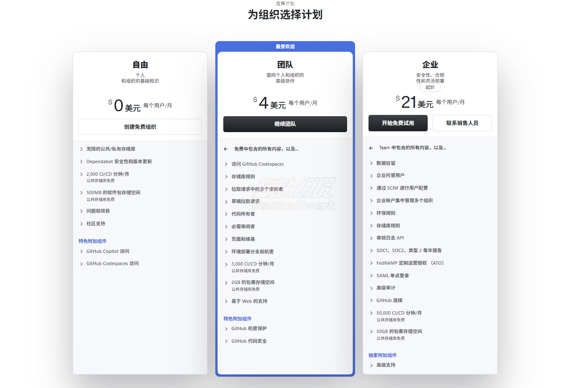Open 特色附加组件 link in Free plan
This screenshot has height=388, width=588.
(x=92, y=241)
